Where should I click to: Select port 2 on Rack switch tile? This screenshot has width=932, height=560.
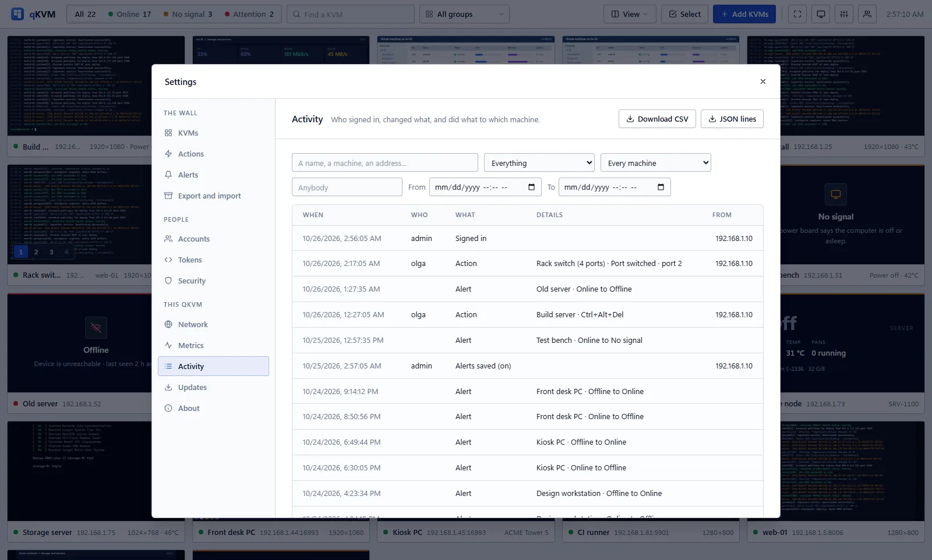[36, 251]
